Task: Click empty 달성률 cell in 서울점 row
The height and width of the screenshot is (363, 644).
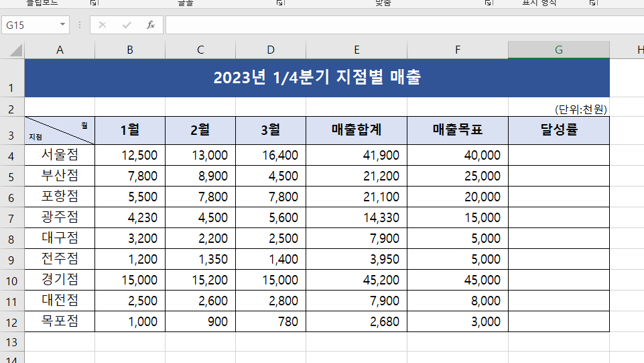Action: [x=559, y=155]
